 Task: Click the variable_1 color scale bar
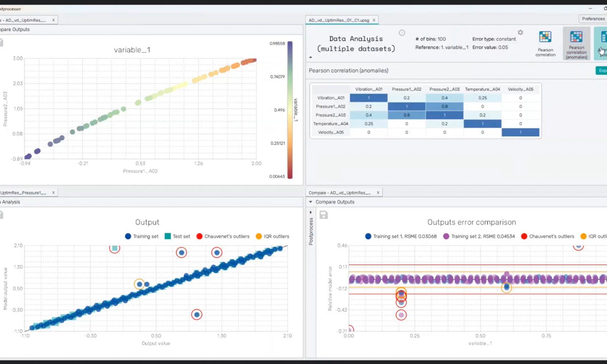[290, 110]
